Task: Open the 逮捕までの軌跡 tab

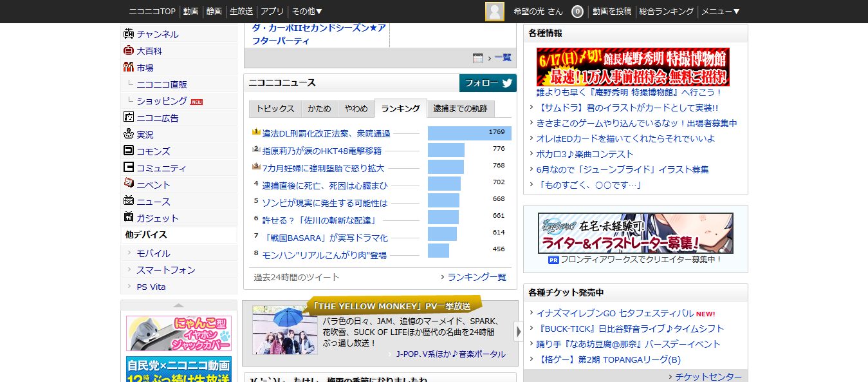Action: [x=460, y=109]
